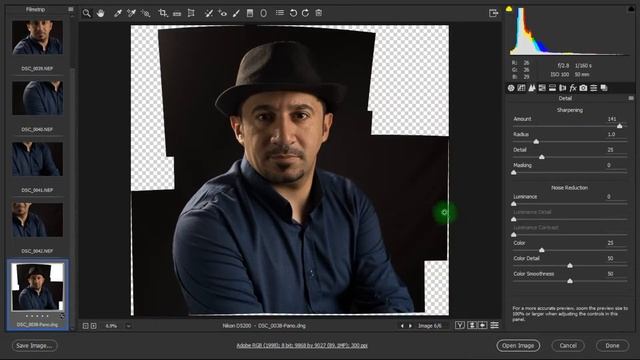
Task: Open the Filmstrip options menu
Action: [71, 9]
